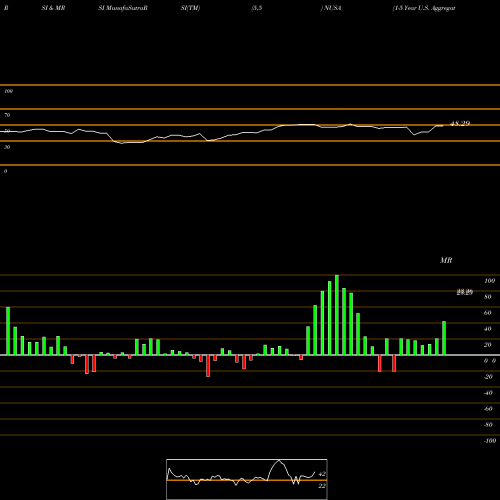Click the -100 label on MR axis
This screenshot has height=500, width=500.
490,441
